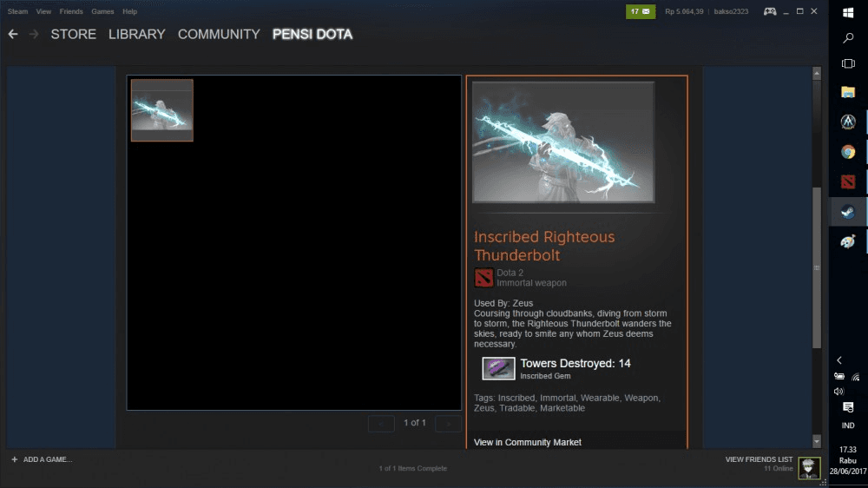Click the Towers Destroyed: 14 text

(575, 363)
